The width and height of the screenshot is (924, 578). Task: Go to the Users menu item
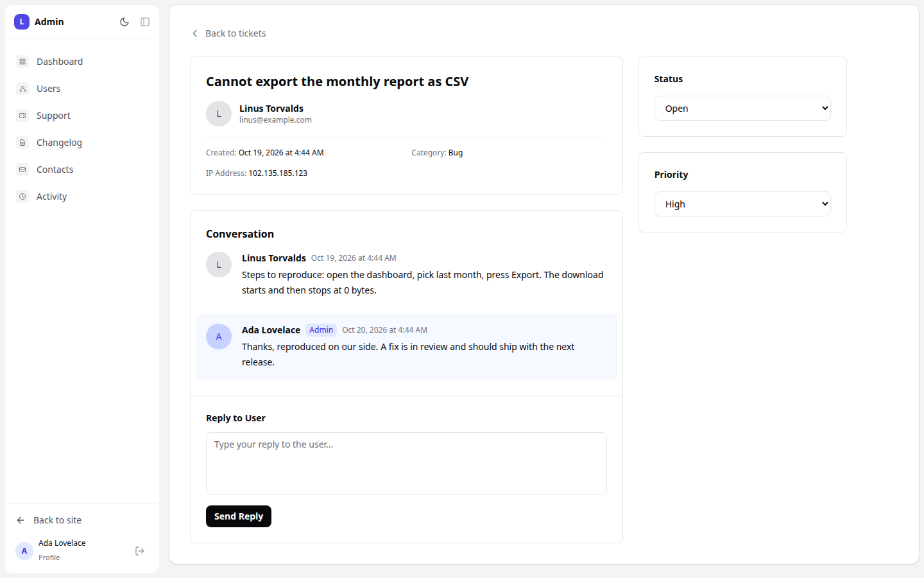coord(82,89)
